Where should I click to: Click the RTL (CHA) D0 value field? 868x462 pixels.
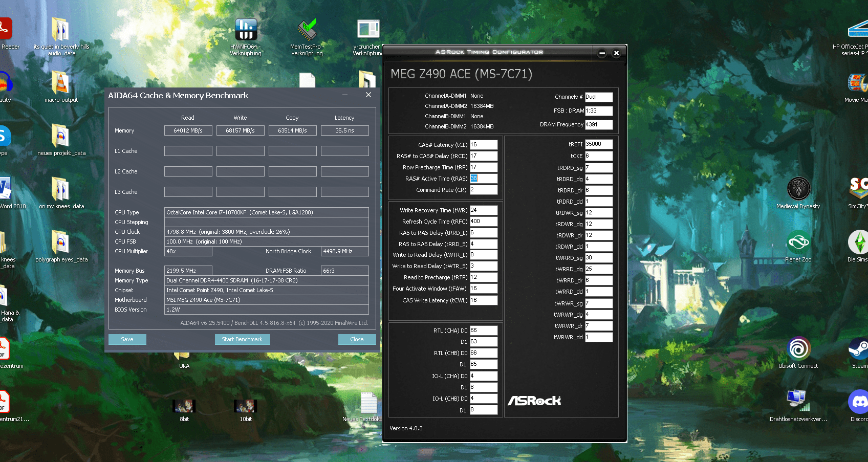coord(484,331)
